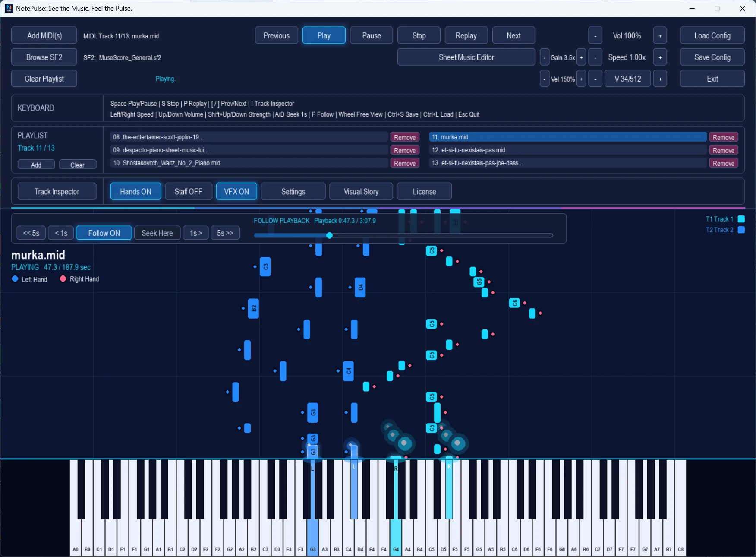This screenshot has height=557, width=756.
Task: Click Add MIDI(s) button
Action: [x=44, y=35]
